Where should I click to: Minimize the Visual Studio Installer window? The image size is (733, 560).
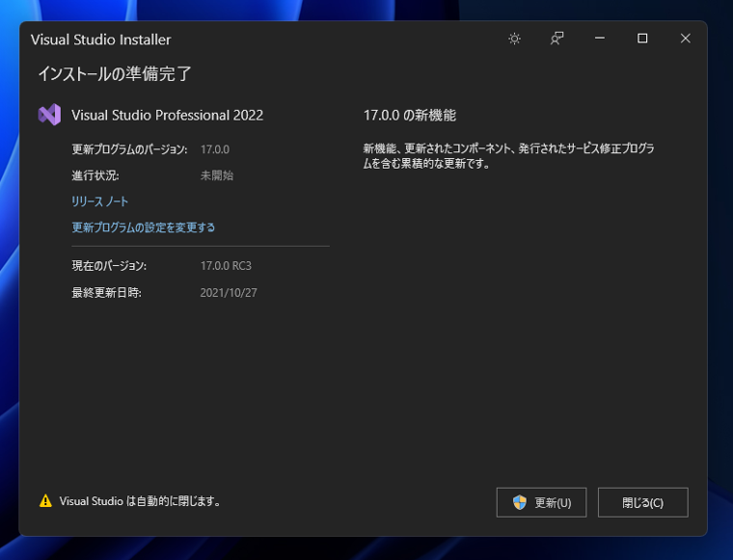click(x=600, y=39)
